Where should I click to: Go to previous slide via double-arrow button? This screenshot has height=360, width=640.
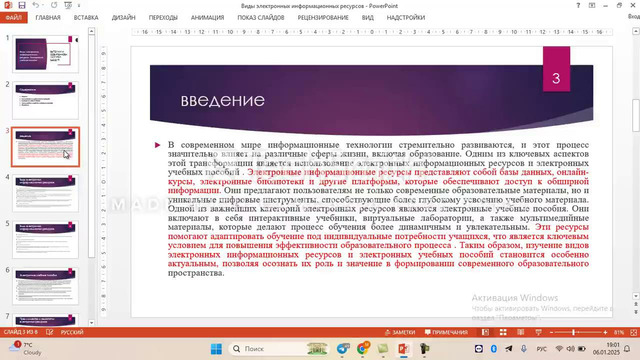636,304
